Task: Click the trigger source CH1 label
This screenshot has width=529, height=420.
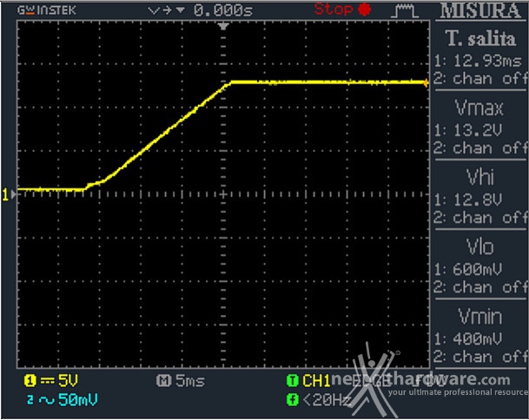Action: point(316,381)
